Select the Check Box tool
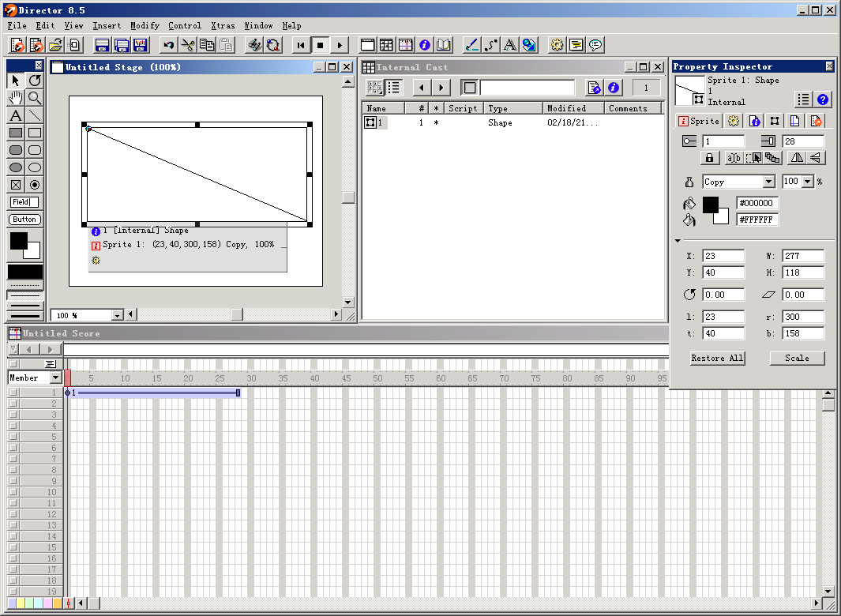 coord(16,185)
